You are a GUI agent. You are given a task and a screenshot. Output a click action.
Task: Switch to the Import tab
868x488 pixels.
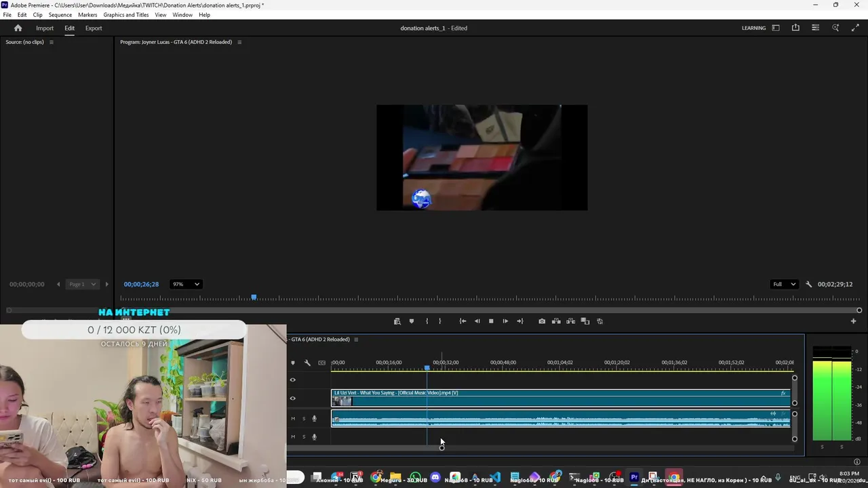45,28
